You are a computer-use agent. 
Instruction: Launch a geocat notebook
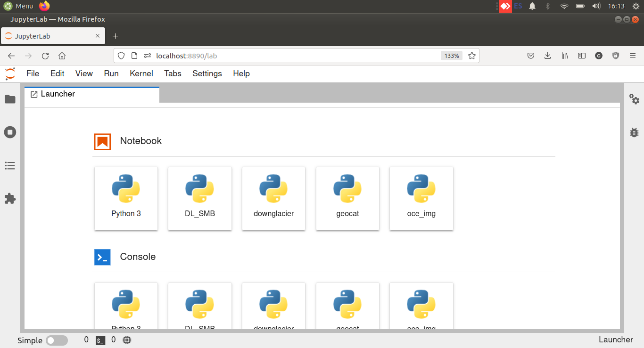[347, 198]
